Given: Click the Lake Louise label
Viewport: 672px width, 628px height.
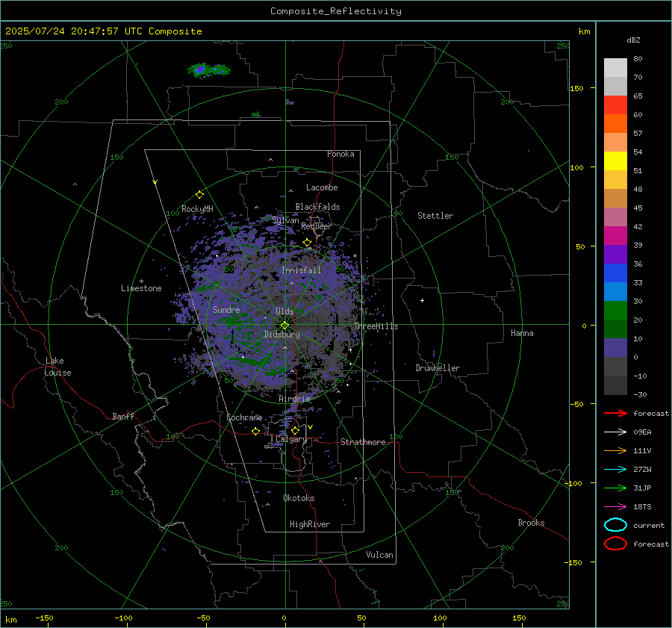Looking at the screenshot, I should [x=58, y=367].
